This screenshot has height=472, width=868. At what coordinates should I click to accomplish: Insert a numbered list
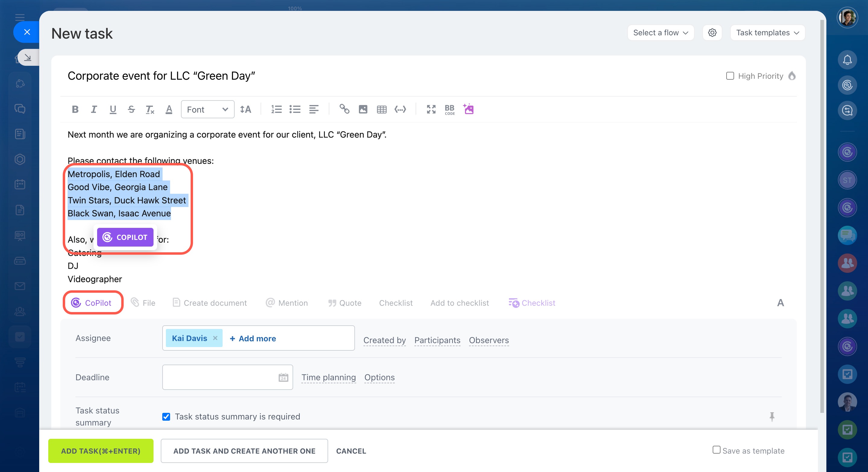tap(276, 109)
